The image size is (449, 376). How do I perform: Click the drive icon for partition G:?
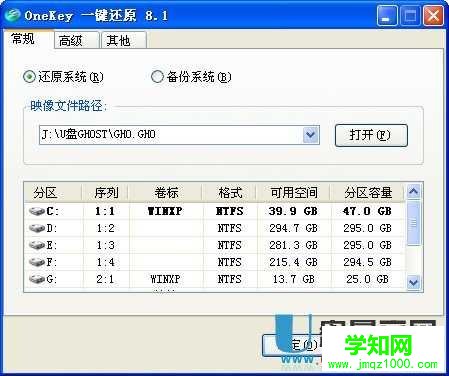pyautogui.click(x=37, y=279)
